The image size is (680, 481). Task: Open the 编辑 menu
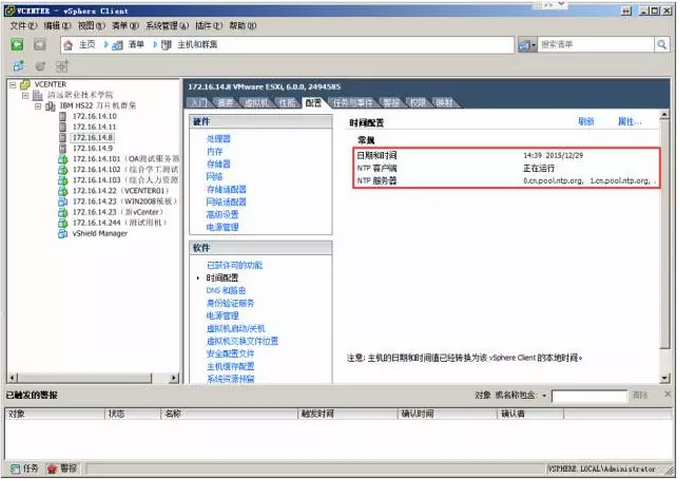[x=57, y=26]
